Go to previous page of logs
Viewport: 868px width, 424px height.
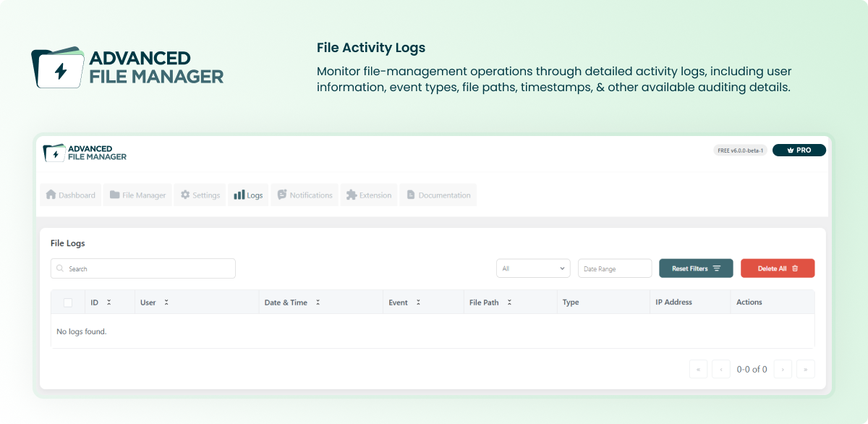point(721,369)
